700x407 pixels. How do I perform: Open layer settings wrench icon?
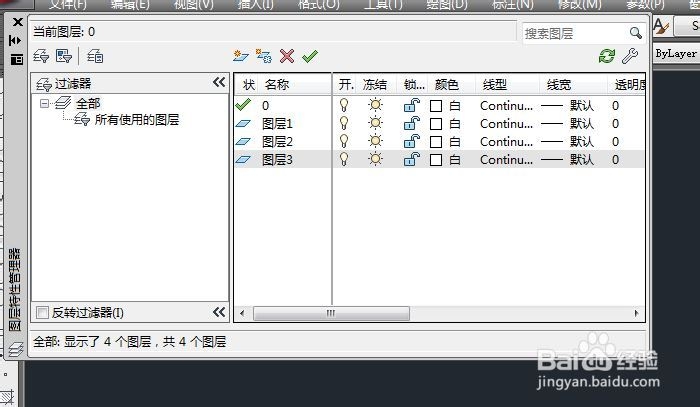click(x=630, y=56)
